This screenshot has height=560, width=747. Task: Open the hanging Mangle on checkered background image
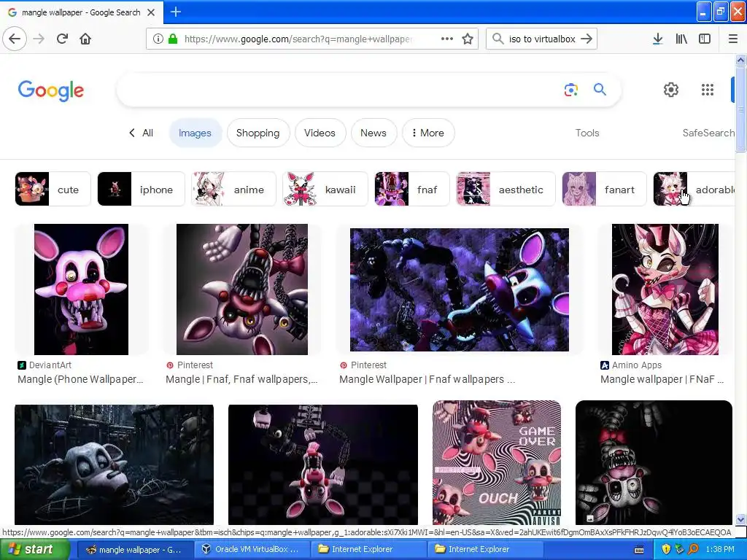click(x=323, y=464)
